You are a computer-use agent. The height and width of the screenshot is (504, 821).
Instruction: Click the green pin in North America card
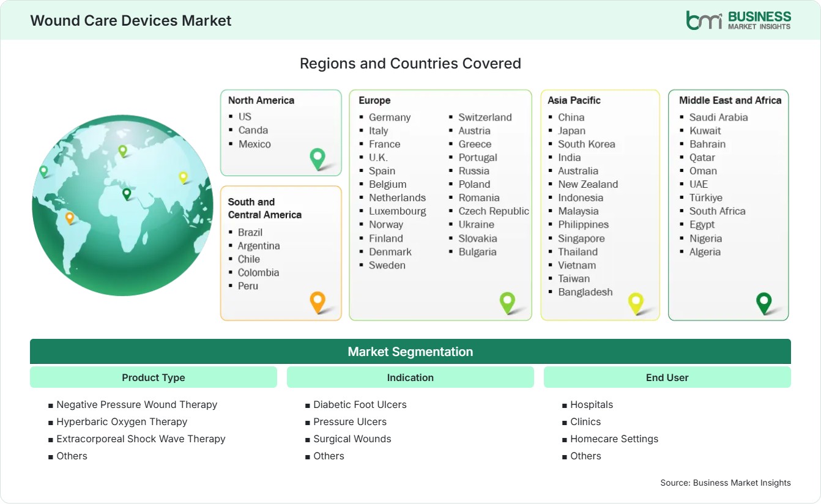pos(318,158)
